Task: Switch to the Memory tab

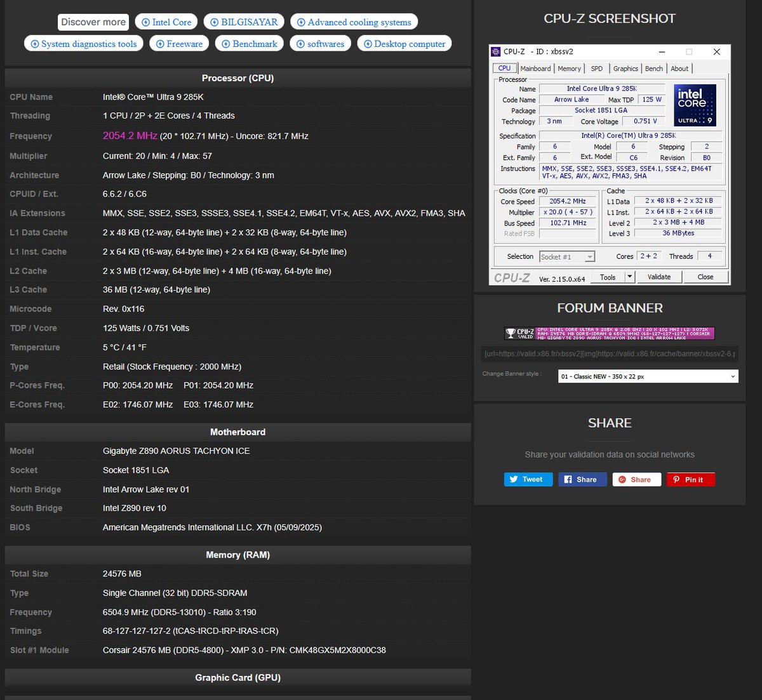Action: [569, 68]
